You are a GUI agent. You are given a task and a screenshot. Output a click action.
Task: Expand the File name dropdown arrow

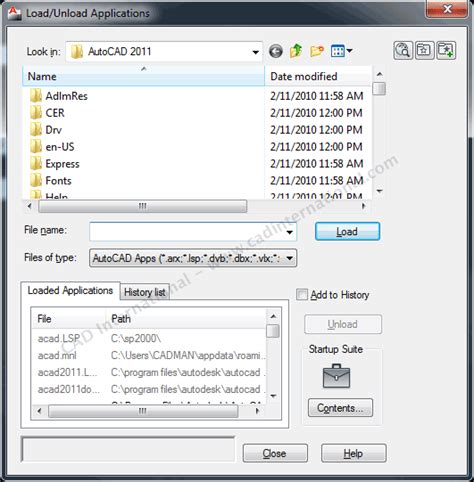(289, 232)
